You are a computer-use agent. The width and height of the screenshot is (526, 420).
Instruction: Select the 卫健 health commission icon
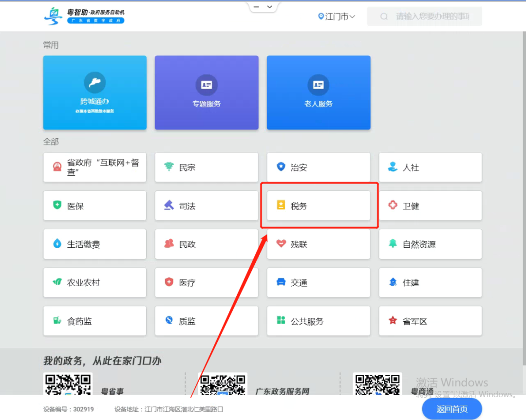pos(430,205)
